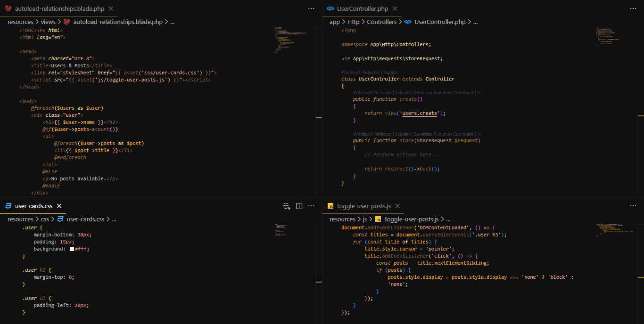Click the run/wave icon beside Split Editor
Viewport: 644px width, 324px height.
[x=286, y=206]
